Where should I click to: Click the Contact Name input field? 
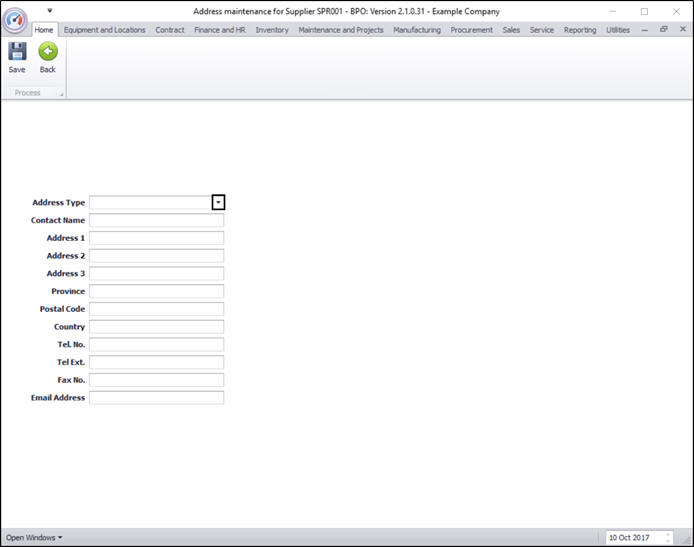(x=157, y=220)
